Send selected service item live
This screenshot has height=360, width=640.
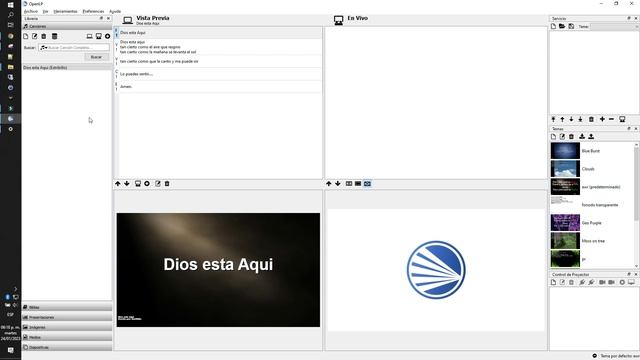[x=622, y=119]
